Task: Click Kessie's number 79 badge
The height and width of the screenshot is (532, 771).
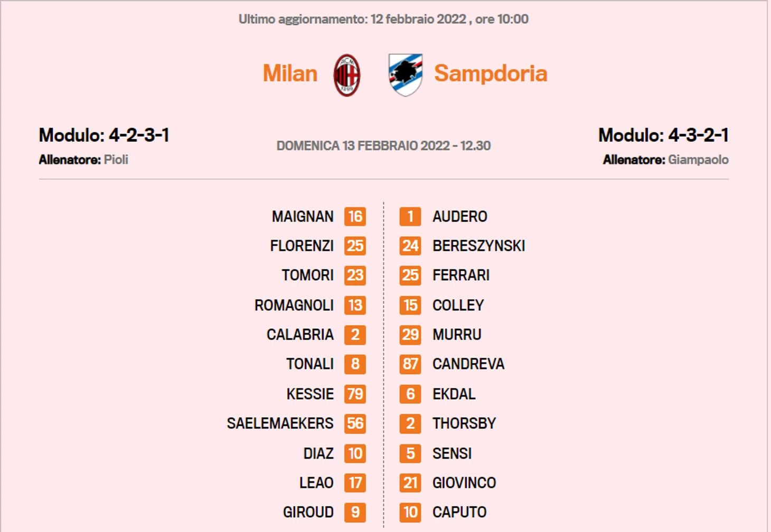Action: [355, 394]
